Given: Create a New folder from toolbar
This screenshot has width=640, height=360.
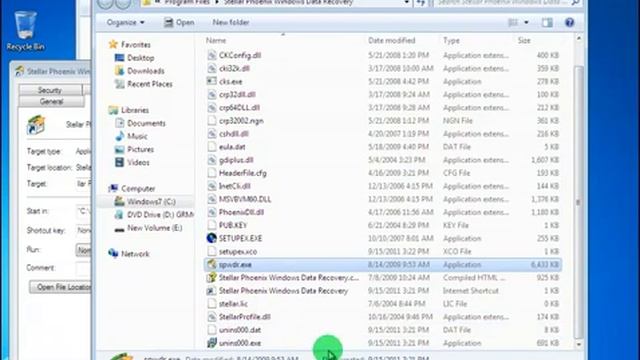Looking at the screenshot, I should click(231, 22).
